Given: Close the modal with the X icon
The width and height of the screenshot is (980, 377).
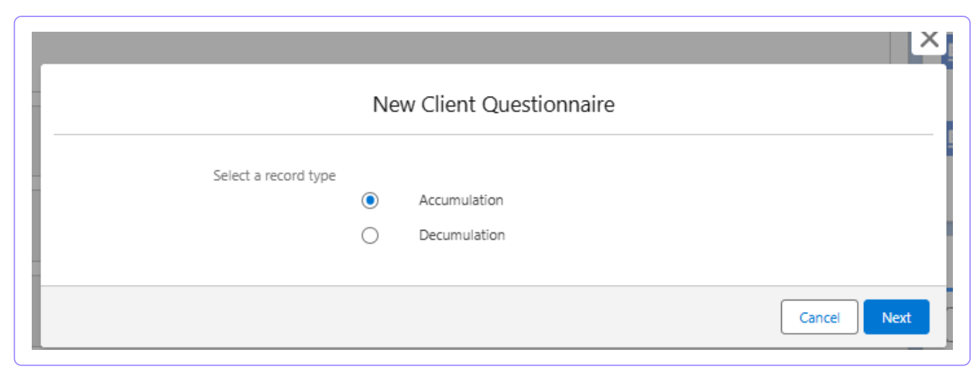Looking at the screenshot, I should tap(929, 39).
